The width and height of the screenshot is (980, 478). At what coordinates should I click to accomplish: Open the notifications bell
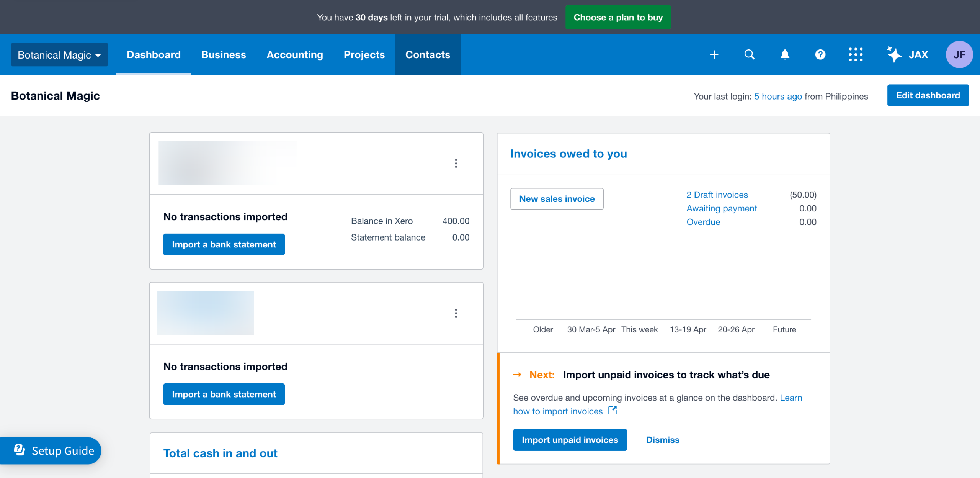pos(785,54)
